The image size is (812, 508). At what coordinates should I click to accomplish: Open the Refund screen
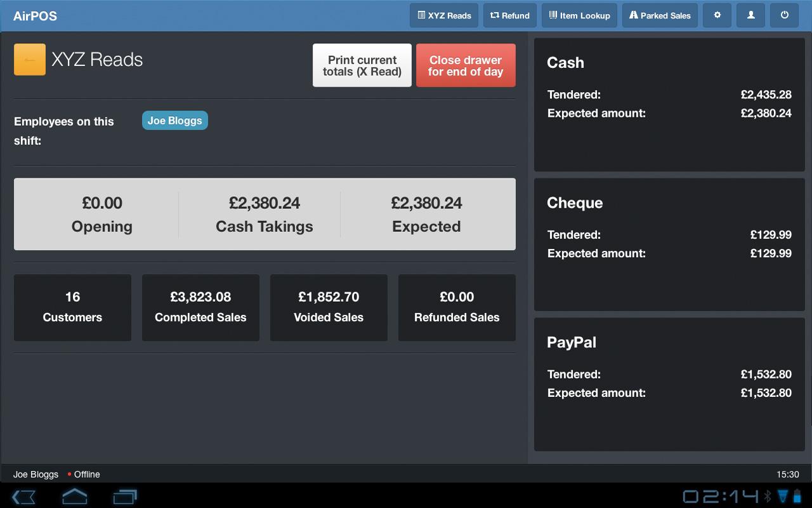[510, 15]
